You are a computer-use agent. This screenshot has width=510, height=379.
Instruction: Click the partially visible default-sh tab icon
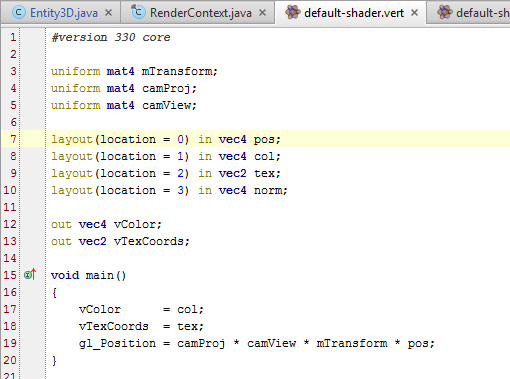point(445,12)
